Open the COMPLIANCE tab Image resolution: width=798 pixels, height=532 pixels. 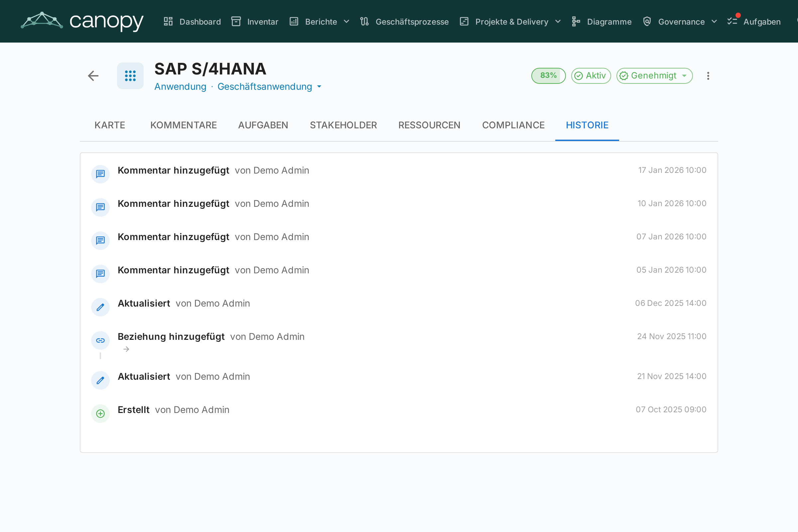[x=513, y=125]
